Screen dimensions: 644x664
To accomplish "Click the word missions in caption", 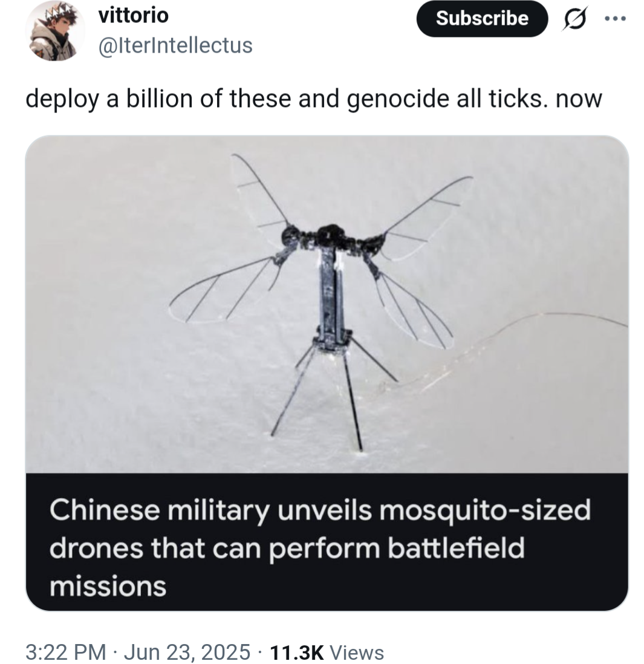I will tap(108, 587).
